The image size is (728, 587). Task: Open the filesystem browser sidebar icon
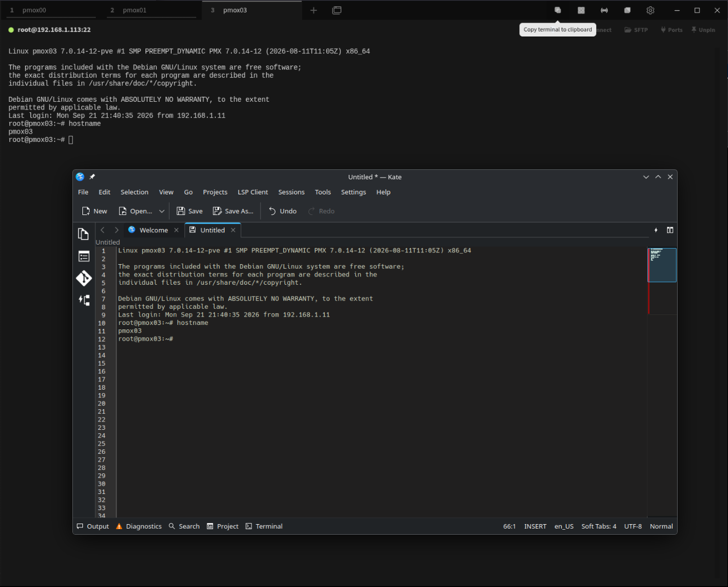(84, 256)
